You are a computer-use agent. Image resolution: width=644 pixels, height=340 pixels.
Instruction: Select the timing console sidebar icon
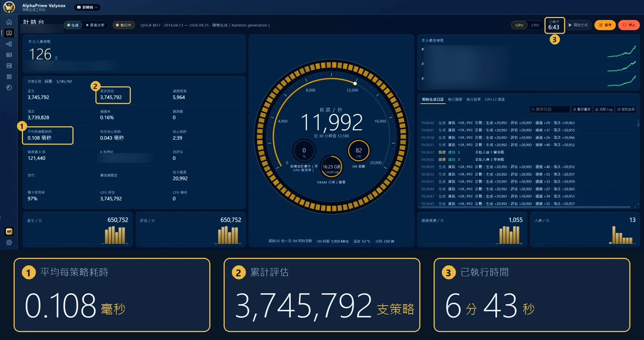pos(9,33)
